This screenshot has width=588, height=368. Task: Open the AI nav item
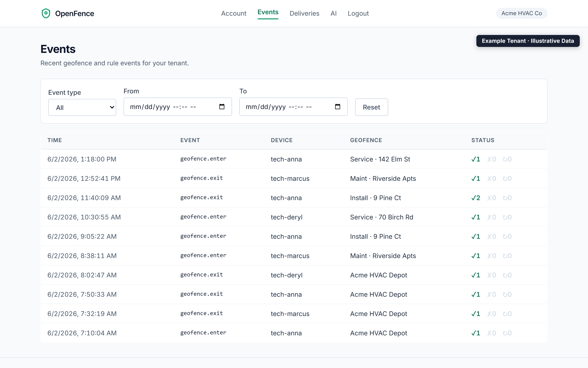click(333, 13)
